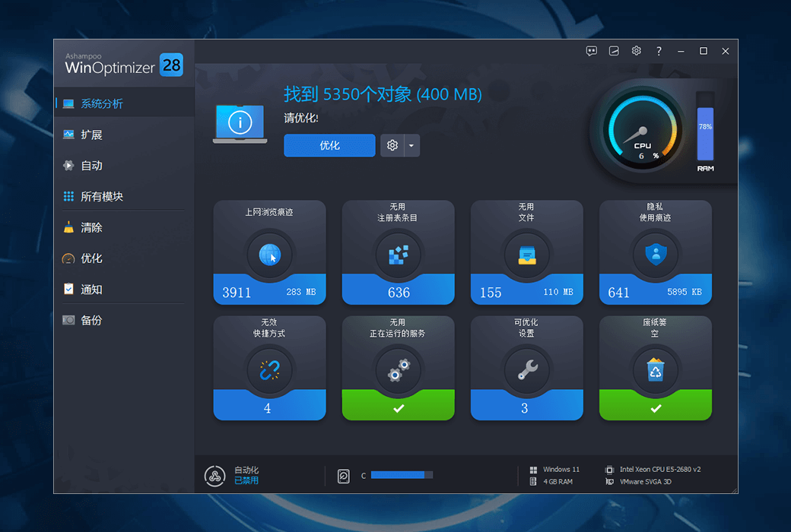This screenshot has width=791, height=532.
Task: Click the graphics card icon by VMware SVGA
Action: click(609, 482)
